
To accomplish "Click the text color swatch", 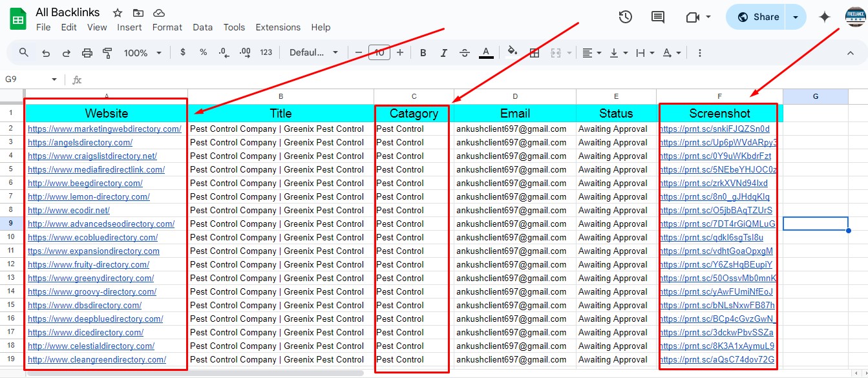I will 486,52.
